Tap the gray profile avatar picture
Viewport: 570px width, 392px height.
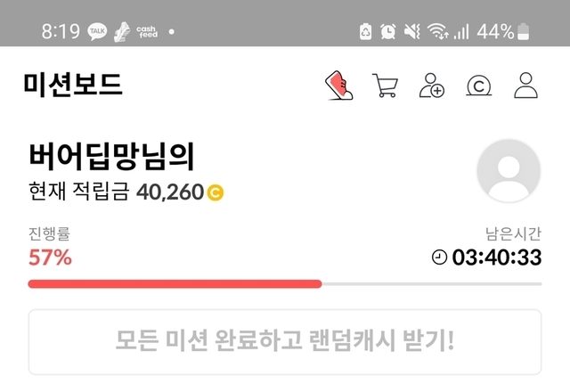coord(509,170)
